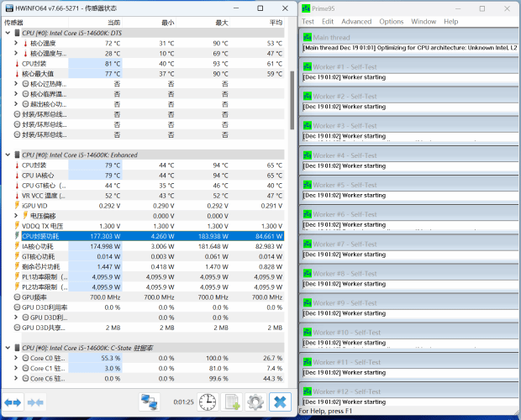Click the Main thread optimizing log line

tap(410, 48)
